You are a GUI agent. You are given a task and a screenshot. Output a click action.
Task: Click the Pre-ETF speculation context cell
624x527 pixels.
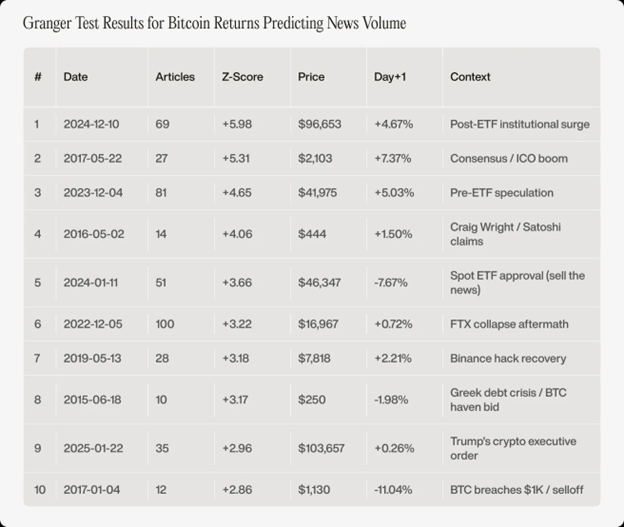[502, 192]
